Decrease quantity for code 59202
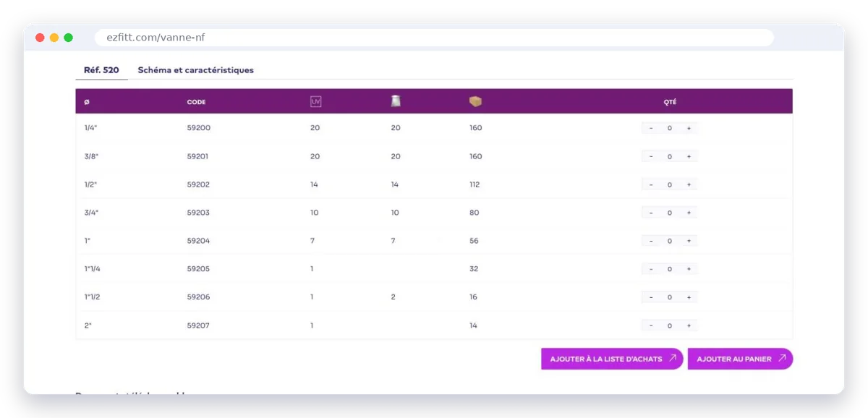This screenshot has height=418, width=868. [651, 184]
